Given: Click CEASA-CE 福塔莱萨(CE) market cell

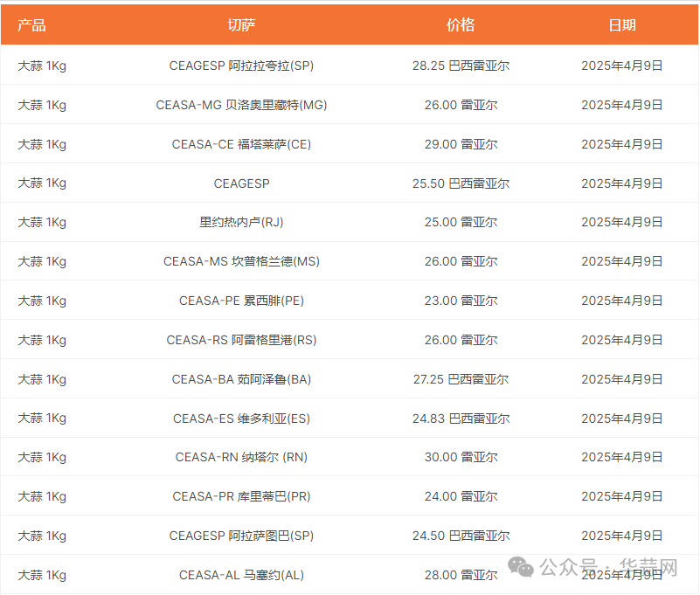Looking at the screenshot, I should pyautogui.click(x=241, y=144).
